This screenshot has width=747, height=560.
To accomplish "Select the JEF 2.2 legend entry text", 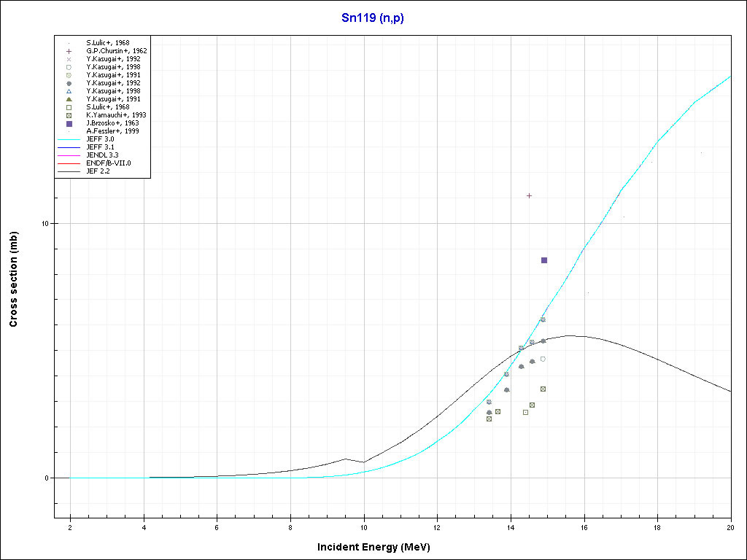I will click(x=99, y=171).
